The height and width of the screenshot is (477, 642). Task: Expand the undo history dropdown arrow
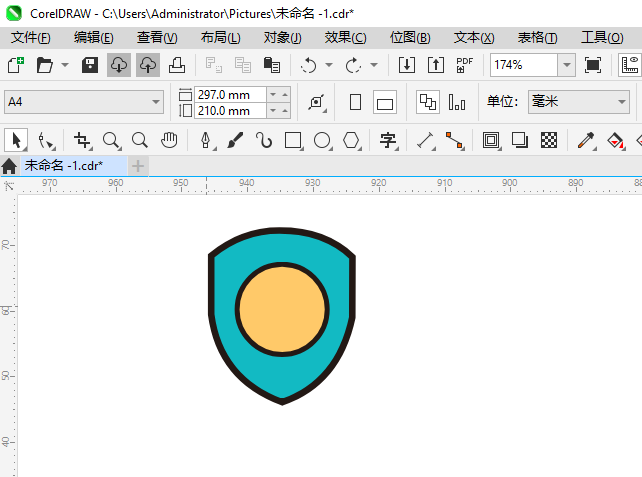tap(329, 65)
